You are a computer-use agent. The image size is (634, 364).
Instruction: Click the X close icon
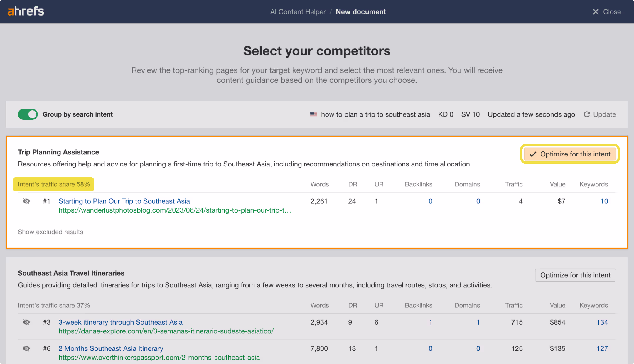(x=596, y=12)
